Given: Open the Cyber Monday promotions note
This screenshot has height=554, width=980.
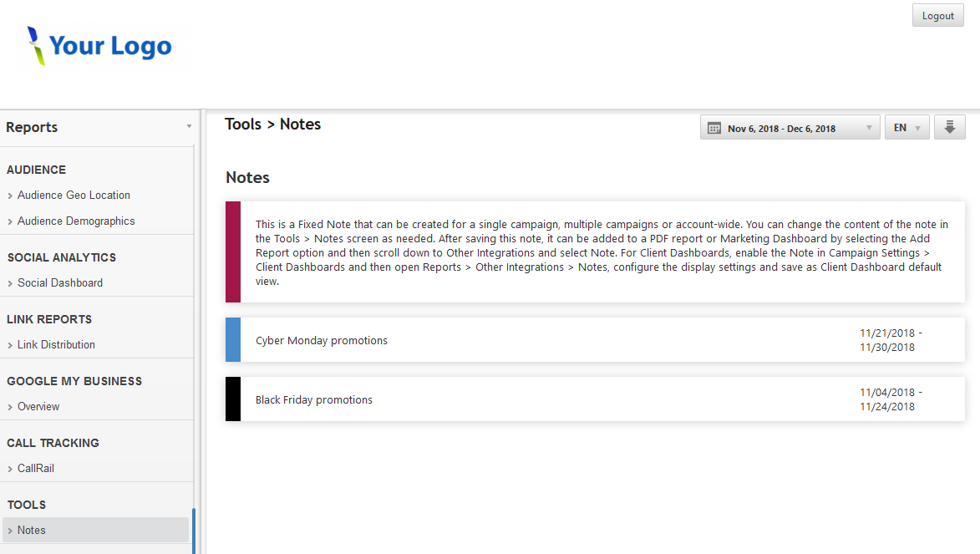Looking at the screenshot, I should (322, 341).
